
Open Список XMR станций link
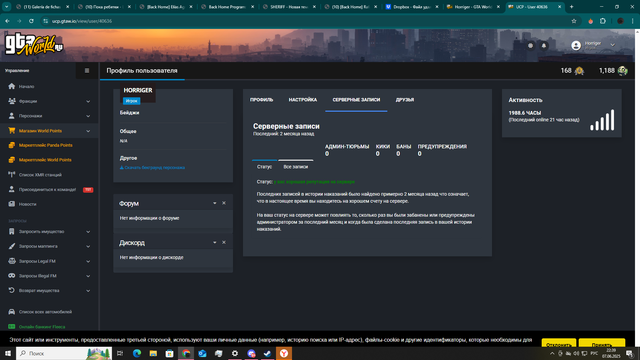(x=40, y=175)
